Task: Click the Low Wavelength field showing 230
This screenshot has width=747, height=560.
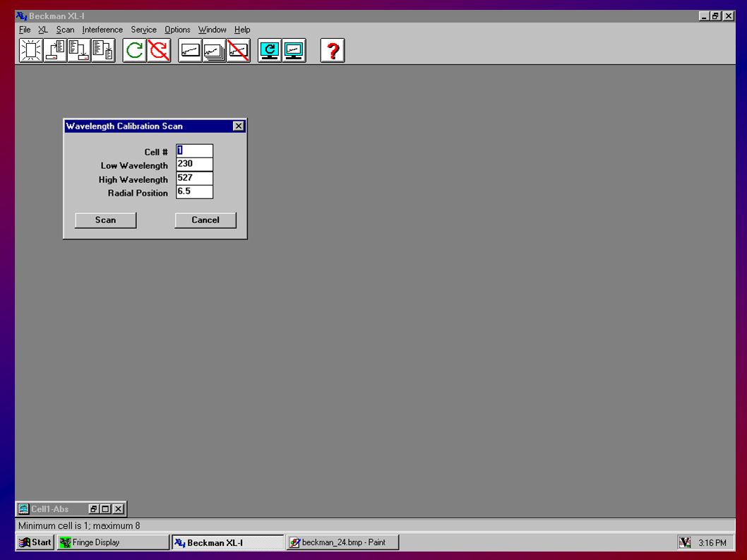Action: [194, 164]
